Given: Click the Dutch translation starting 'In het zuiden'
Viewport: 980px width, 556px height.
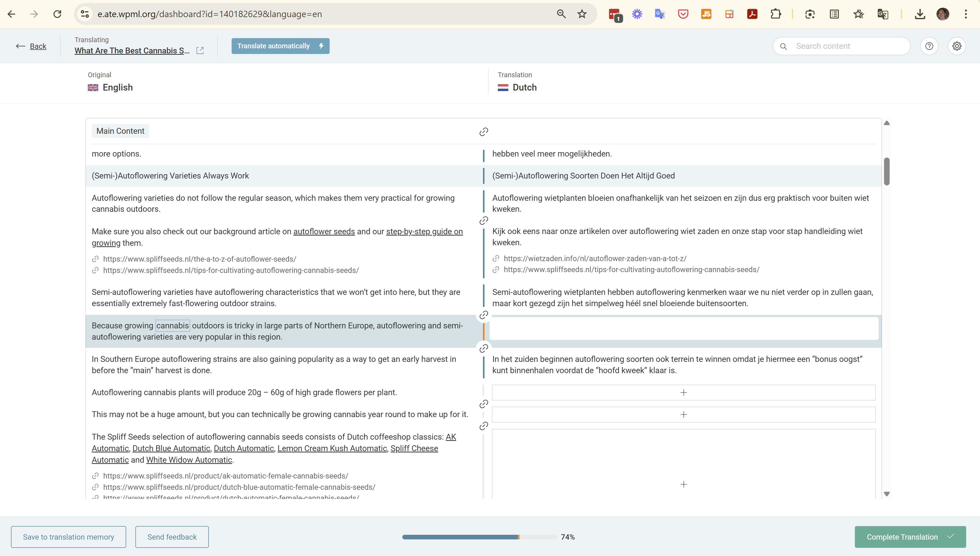Looking at the screenshot, I should click(677, 365).
